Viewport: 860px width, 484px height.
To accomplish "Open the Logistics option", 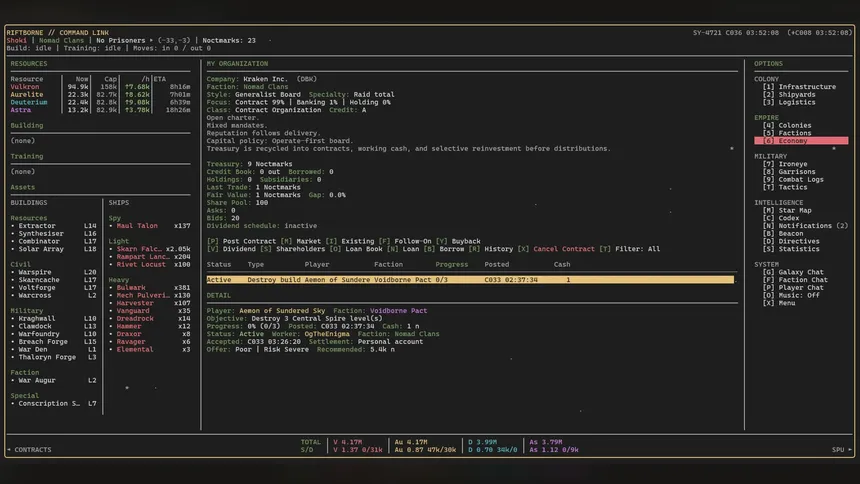I will (x=789, y=102).
